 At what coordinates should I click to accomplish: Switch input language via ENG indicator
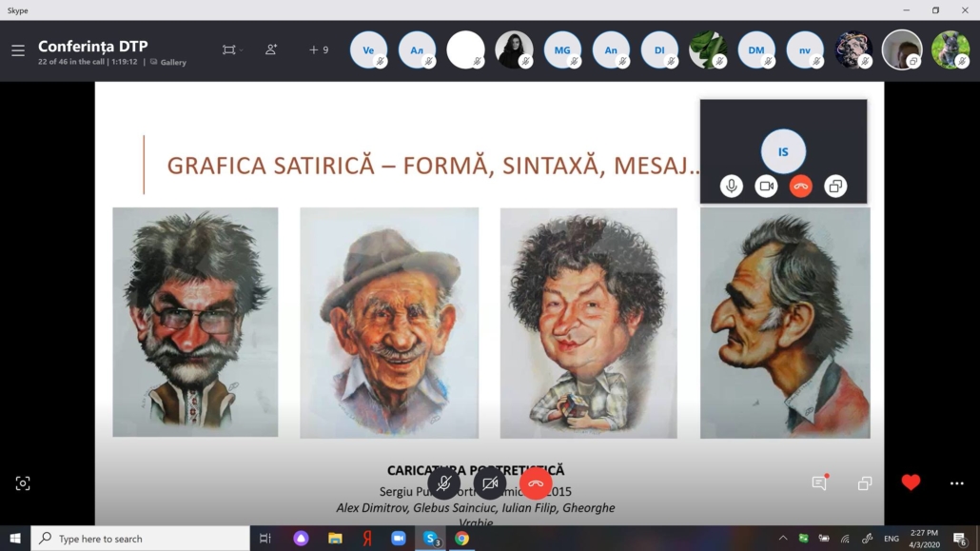point(892,539)
